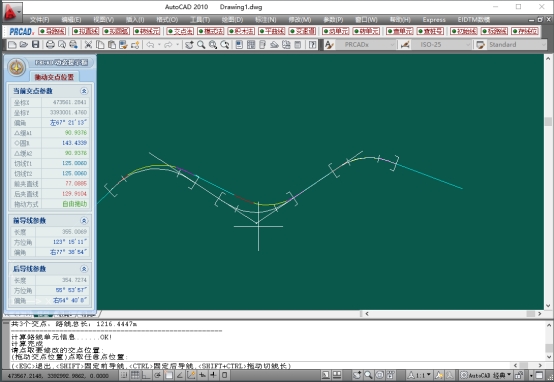554x382 pixels.
Task: Toggle ortho mode in status bar
Action: 146,375
